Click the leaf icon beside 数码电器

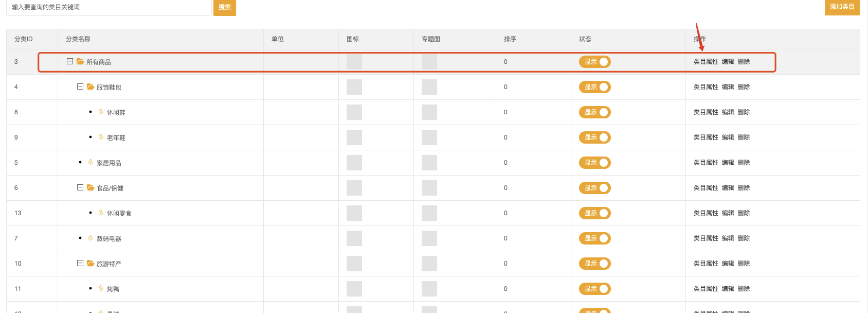(x=91, y=238)
